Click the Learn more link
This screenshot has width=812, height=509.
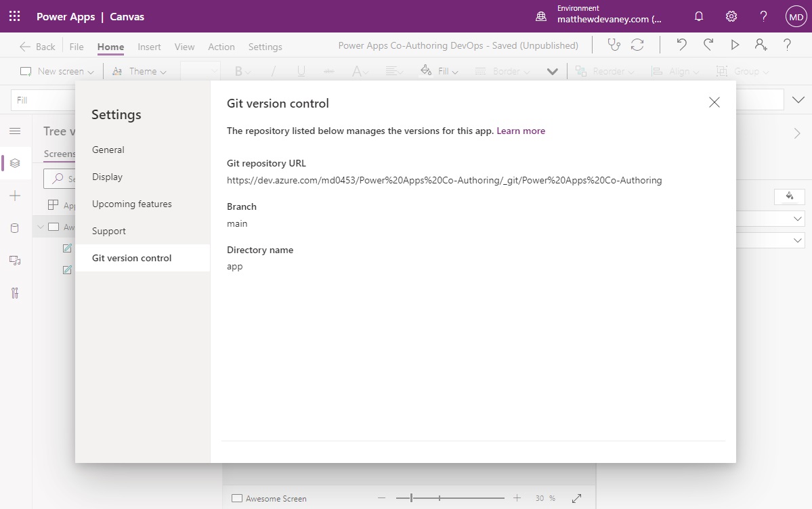pos(521,131)
